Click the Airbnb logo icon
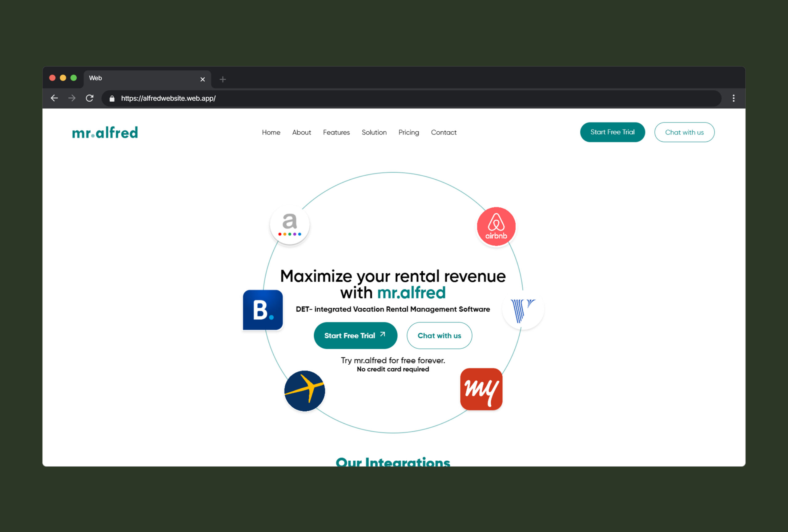The width and height of the screenshot is (788, 532). click(x=496, y=226)
